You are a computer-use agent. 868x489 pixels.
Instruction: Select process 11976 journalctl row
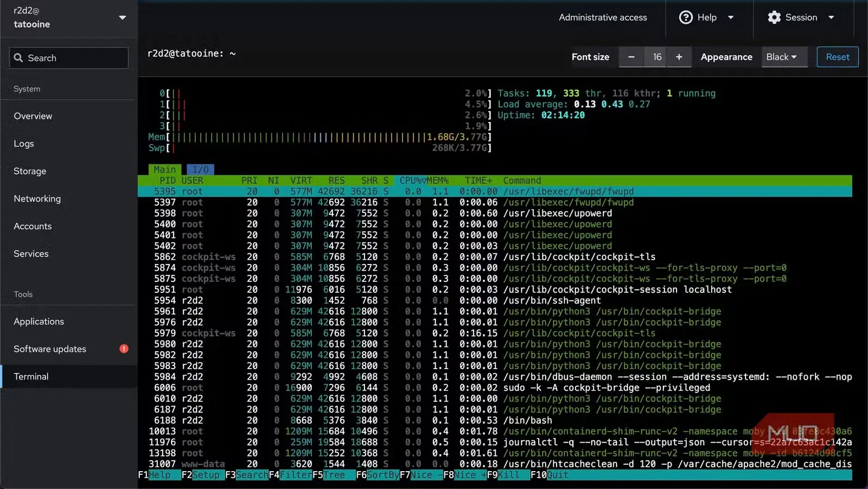pos(495,442)
